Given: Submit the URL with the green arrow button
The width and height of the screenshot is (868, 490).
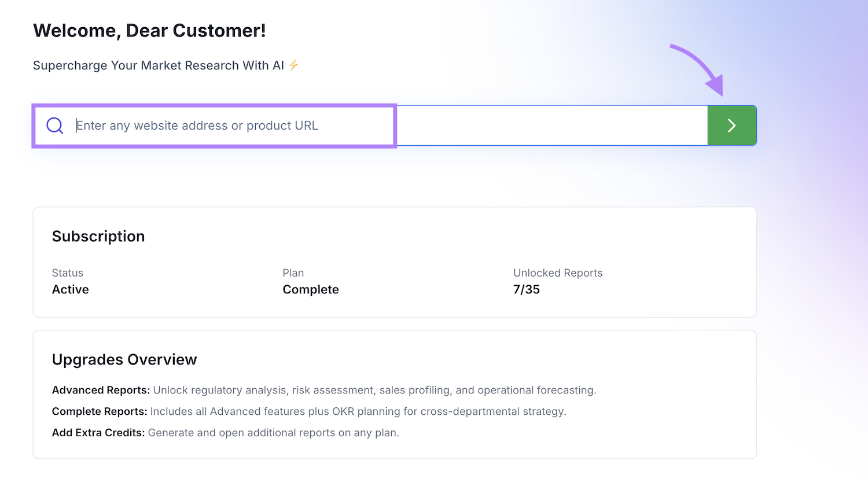Looking at the screenshot, I should [x=732, y=126].
